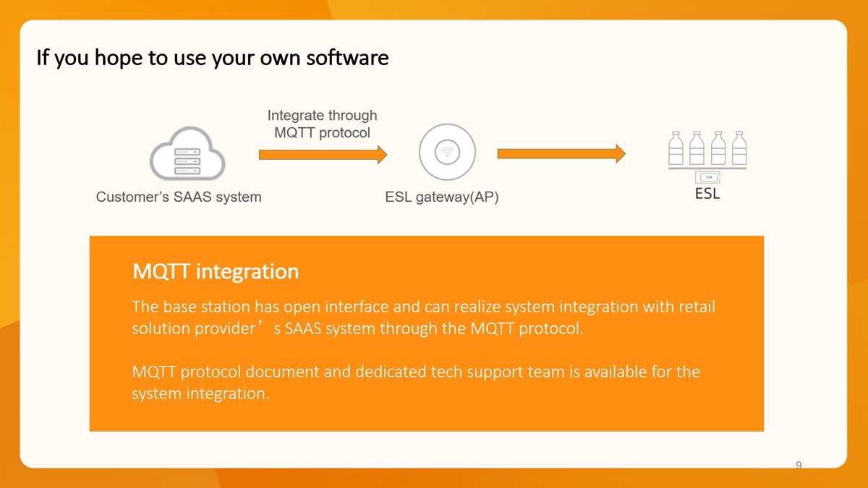The width and height of the screenshot is (868, 488).
Task: Select the 'Customer's SAAS system' caption
Action: click(179, 197)
